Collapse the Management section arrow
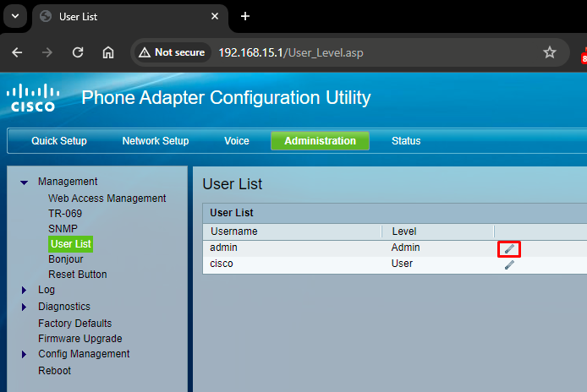Viewport: 587px width, 392px height. click(24, 182)
